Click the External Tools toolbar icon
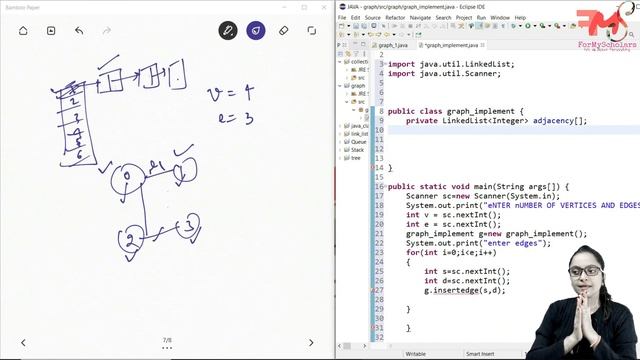The height and width of the screenshot is (360, 640). [557, 26]
